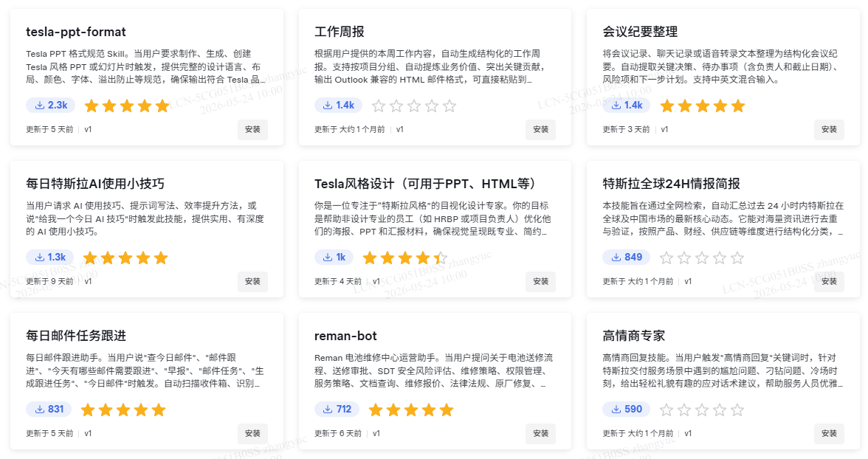
Task: Click the 1.4k download badge on 会议纪要整理
Action: [627, 106]
